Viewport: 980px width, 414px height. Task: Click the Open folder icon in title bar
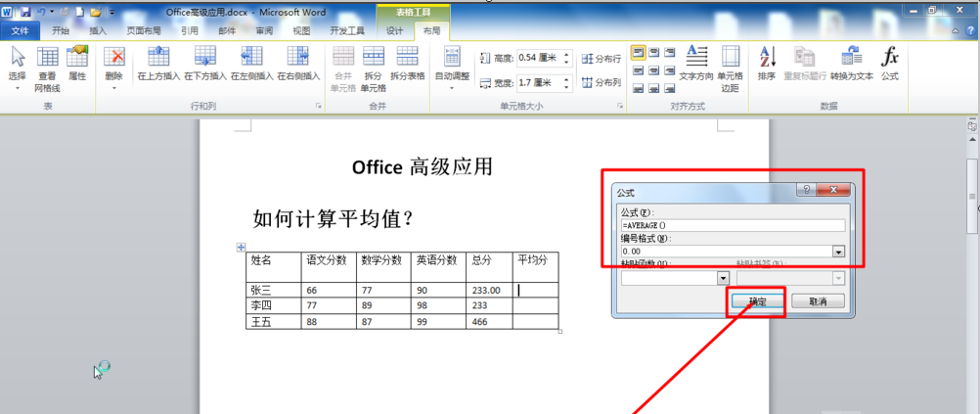(x=95, y=12)
